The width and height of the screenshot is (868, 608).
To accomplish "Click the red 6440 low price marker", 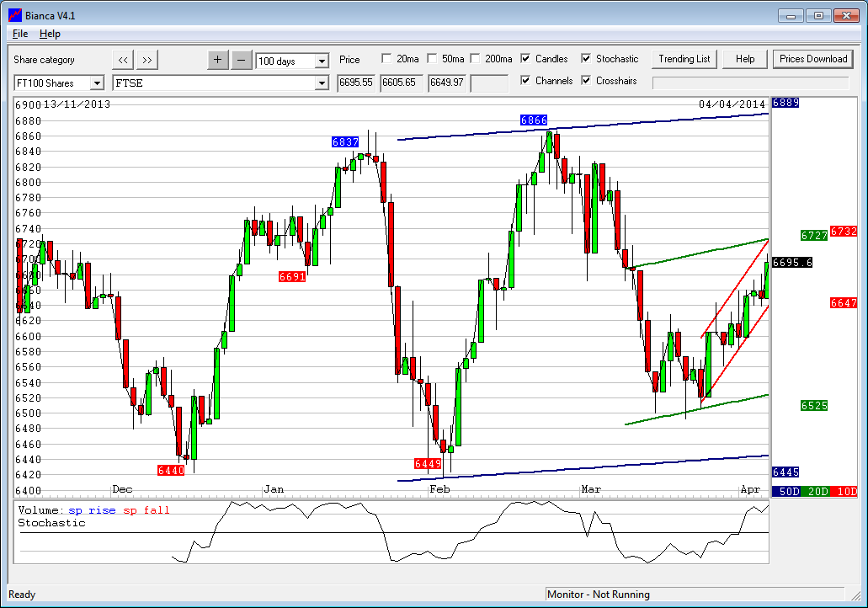I will [x=171, y=470].
